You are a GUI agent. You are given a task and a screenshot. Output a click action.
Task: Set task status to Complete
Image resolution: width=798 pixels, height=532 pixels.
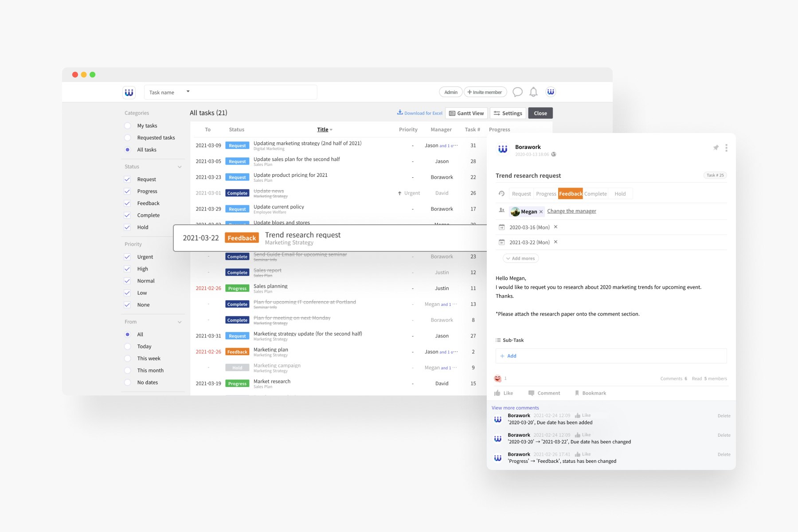point(595,194)
